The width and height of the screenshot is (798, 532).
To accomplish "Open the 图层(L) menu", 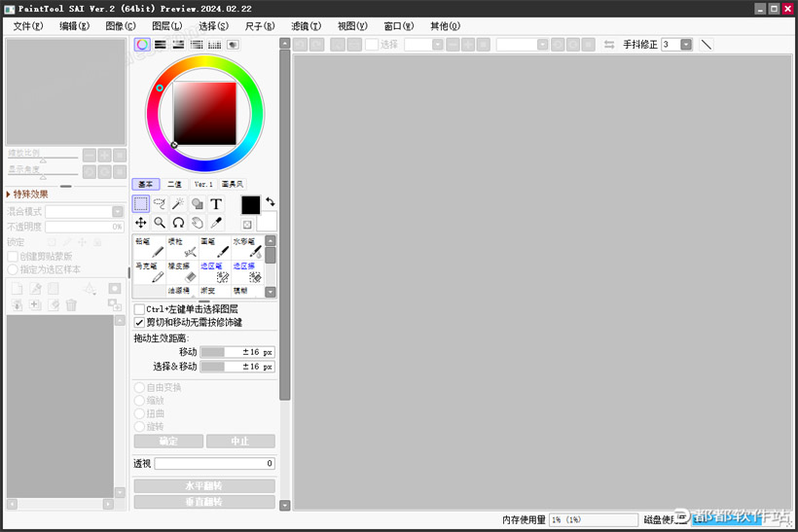I will pyautogui.click(x=167, y=26).
